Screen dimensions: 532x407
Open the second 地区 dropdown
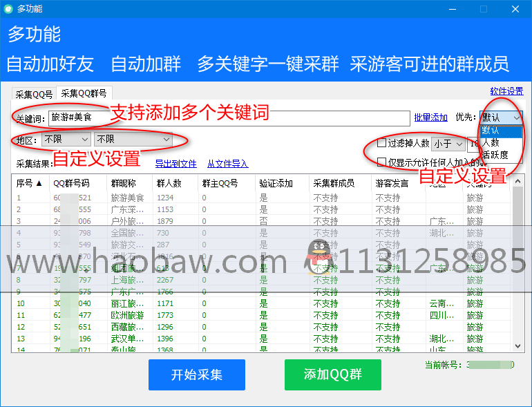(x=133, y=140)
